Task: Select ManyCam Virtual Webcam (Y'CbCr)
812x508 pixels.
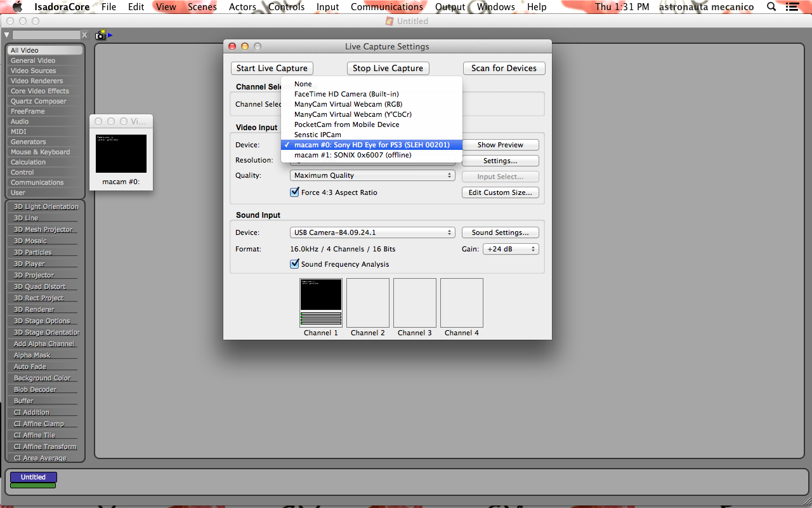Action: tap(372, 114)
